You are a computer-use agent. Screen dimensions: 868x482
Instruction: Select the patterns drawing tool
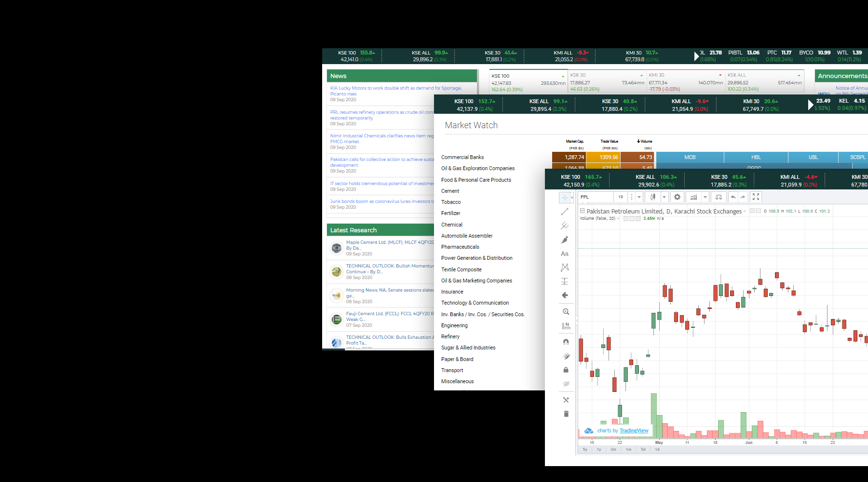[x=565, y=268]
